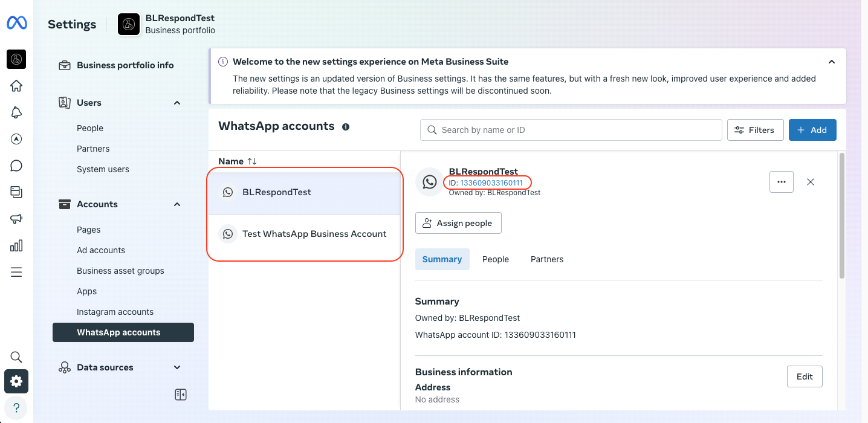Viewport: 868px width, 423px height.
Task: Collapse the Accounts section
Action: pyautogui.click(x=177, y=204)
